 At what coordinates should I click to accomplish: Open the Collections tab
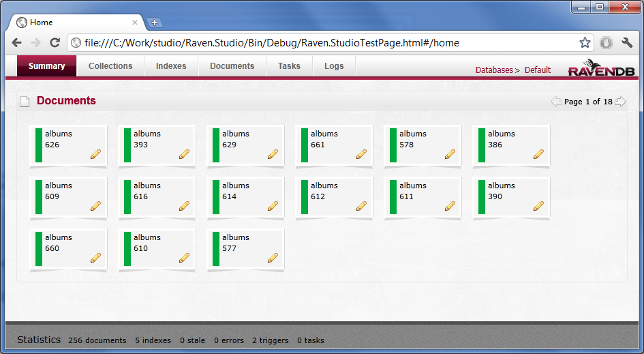[110, 66]
